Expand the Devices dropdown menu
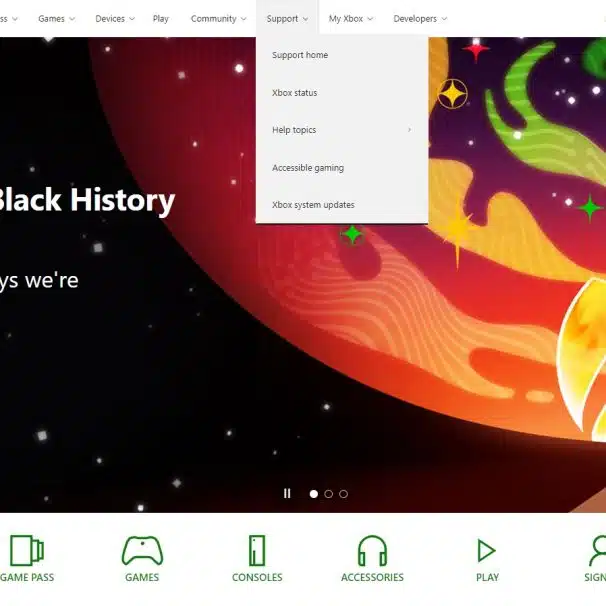 click(x=115, y=19)
